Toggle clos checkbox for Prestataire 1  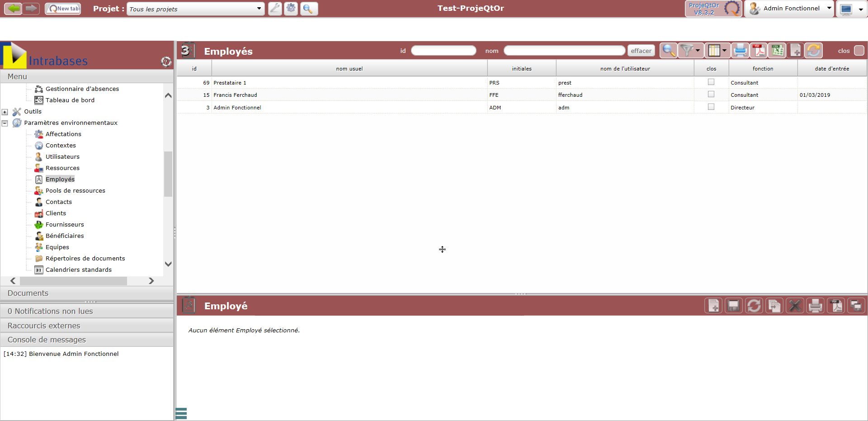click(711, 82)
